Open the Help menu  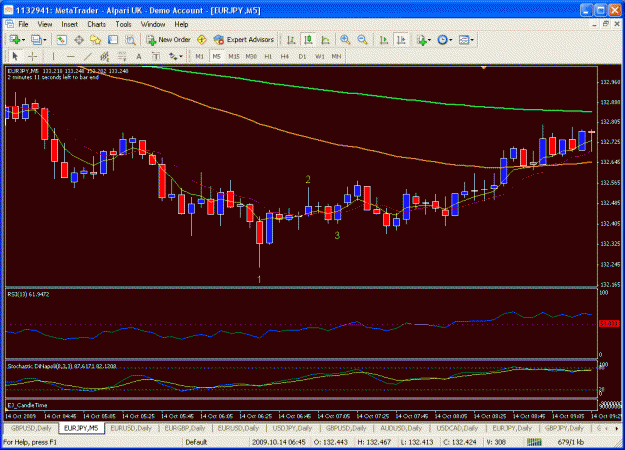[x=181, y=24]
